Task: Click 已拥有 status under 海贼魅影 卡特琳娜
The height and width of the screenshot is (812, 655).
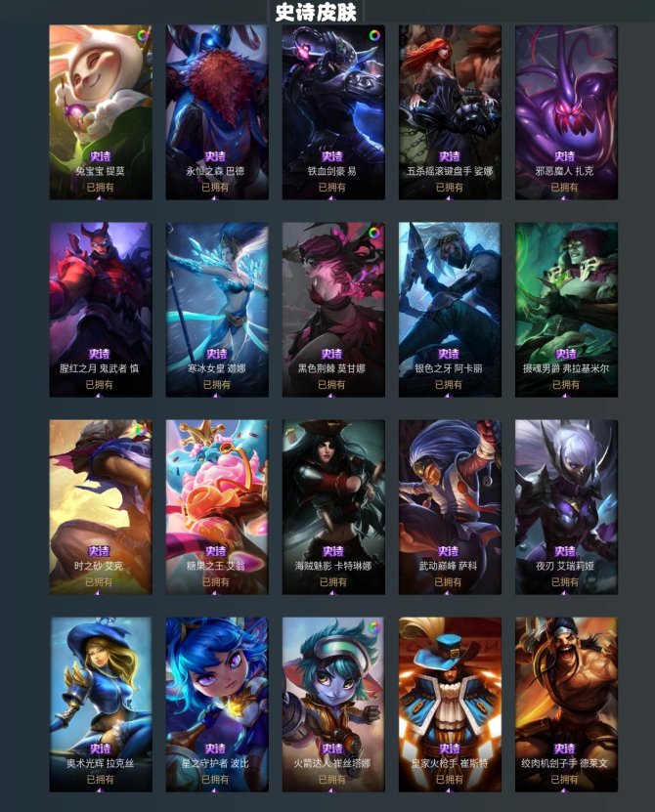Action: click(332, 581)
